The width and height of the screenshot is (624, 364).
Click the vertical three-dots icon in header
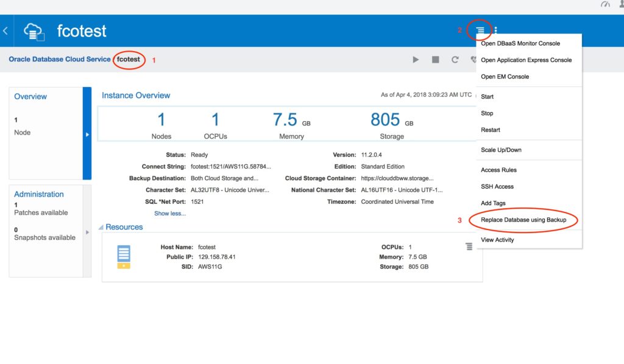pyautogui.click(x=495, y=30)
